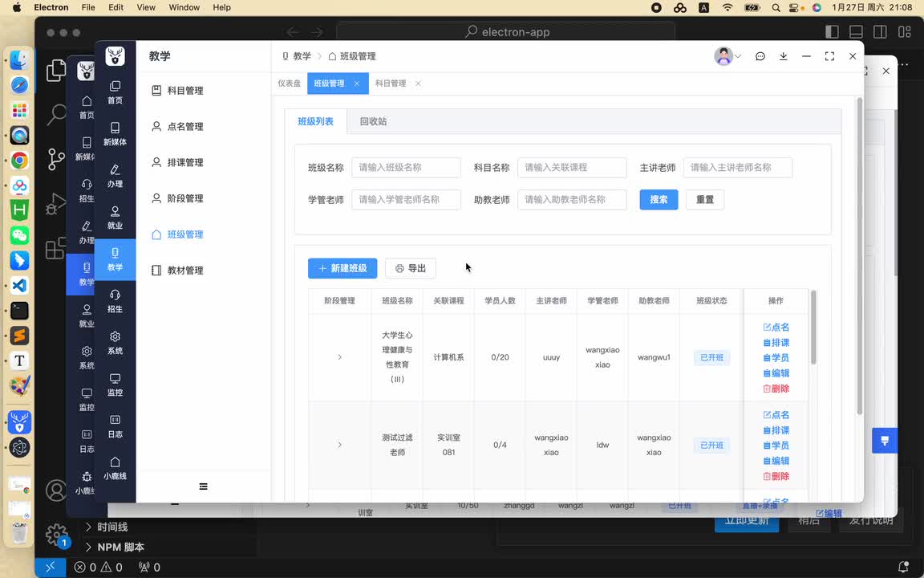Close the 班级管理 tab
The width and height of the screenshot is (924, 578).
(x=356, y=83)
